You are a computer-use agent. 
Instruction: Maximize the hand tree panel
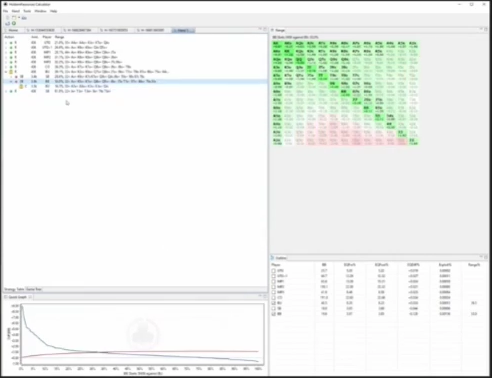coord(265,29)
